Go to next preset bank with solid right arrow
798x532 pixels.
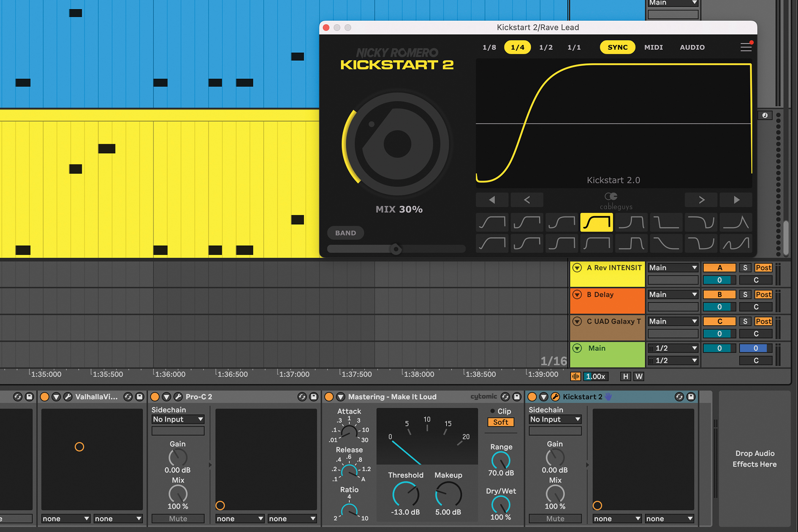point(736,200)
